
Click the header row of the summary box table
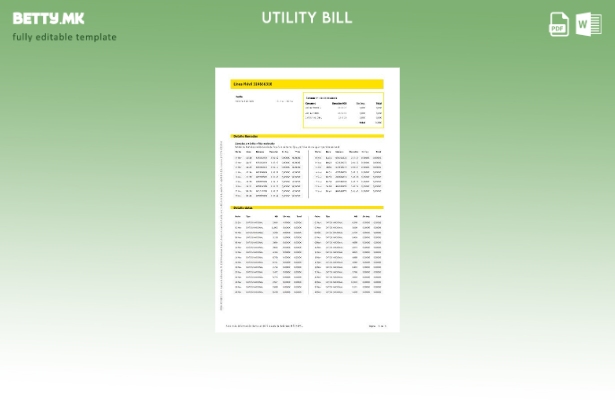click(342, 101)
